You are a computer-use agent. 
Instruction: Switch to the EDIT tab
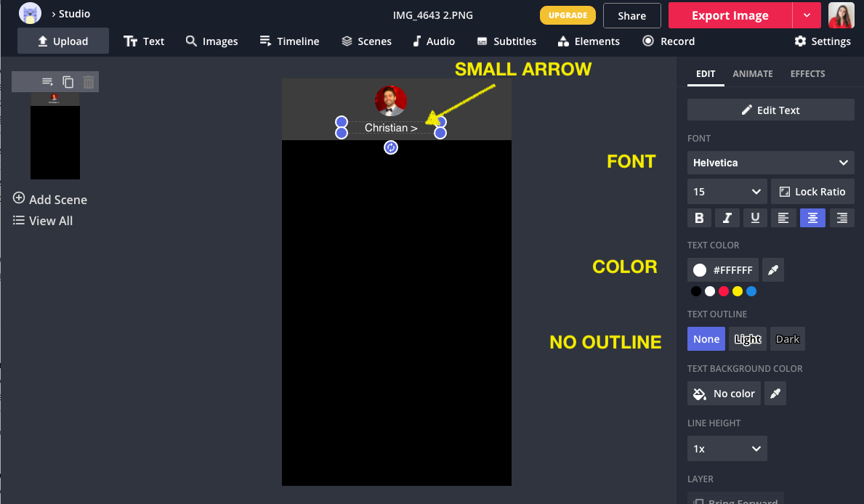click(706, 74)
